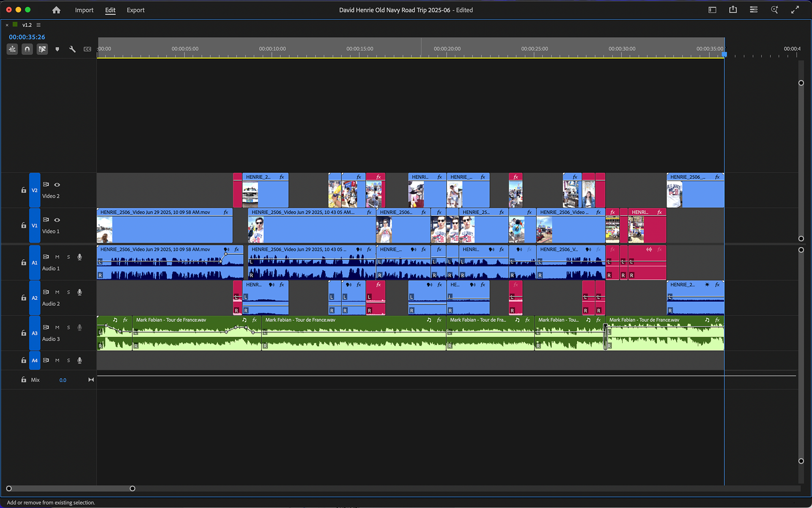Expand the Mix track output arrow

tap(91, 380)
